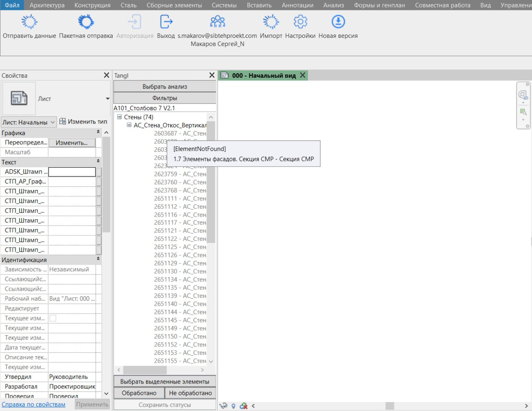Switch to the Аннотации ribbon tab
The height and width of the screenshot is (411, 532).
tap(298, 5)
